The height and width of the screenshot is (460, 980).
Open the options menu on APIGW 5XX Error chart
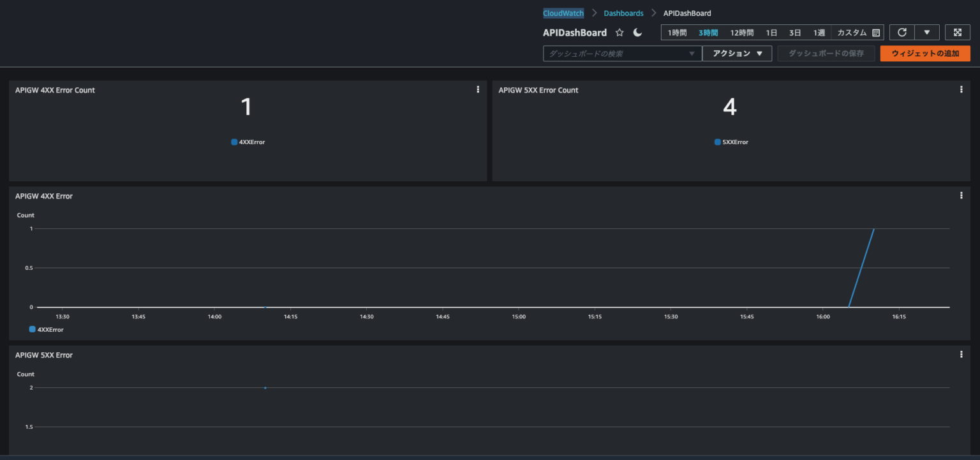[961, 354]
